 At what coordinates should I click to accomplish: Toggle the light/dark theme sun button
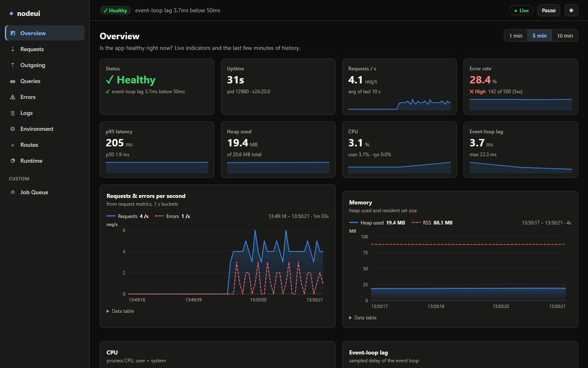(x=571, y=11)
